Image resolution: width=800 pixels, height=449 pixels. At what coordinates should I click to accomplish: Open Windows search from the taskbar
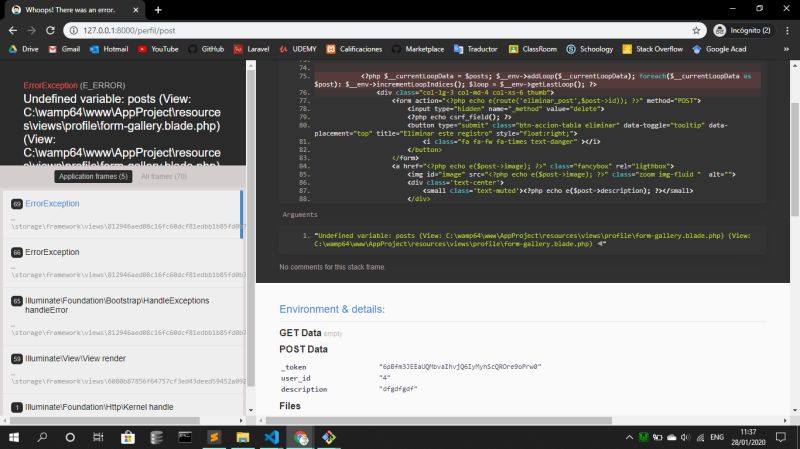pos(42,437)
